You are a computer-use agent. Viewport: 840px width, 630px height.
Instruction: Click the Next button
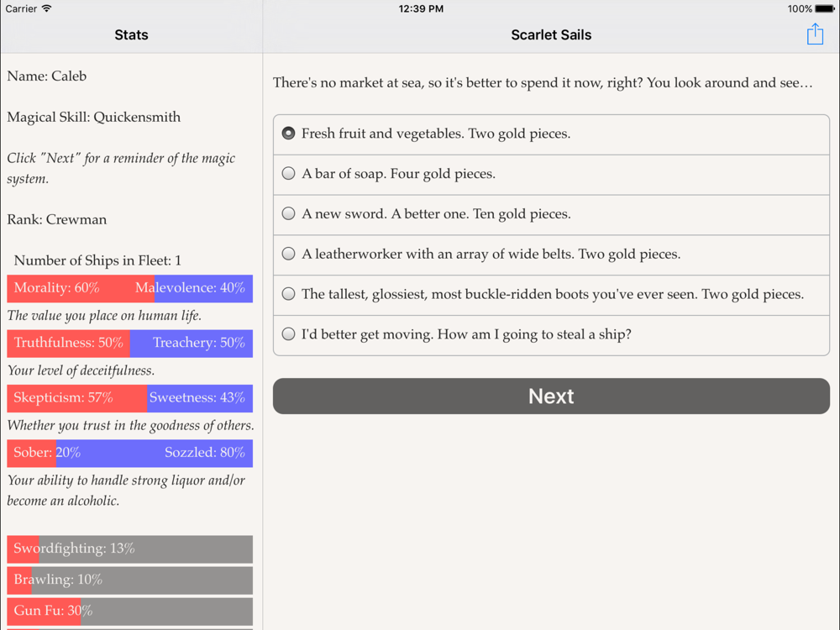click(x=551, y=396)
